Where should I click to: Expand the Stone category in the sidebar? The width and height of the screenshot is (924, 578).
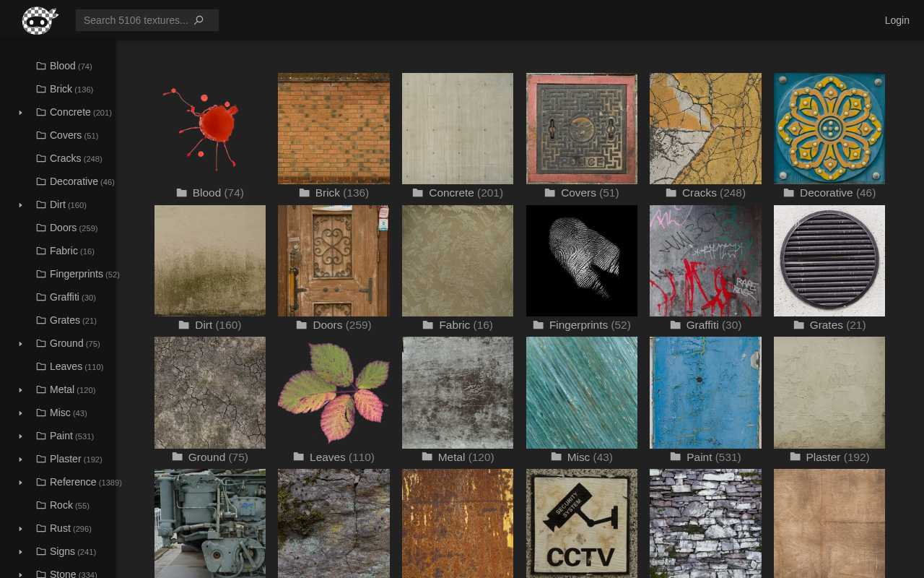pyautogui.click(x=20, y=574)
